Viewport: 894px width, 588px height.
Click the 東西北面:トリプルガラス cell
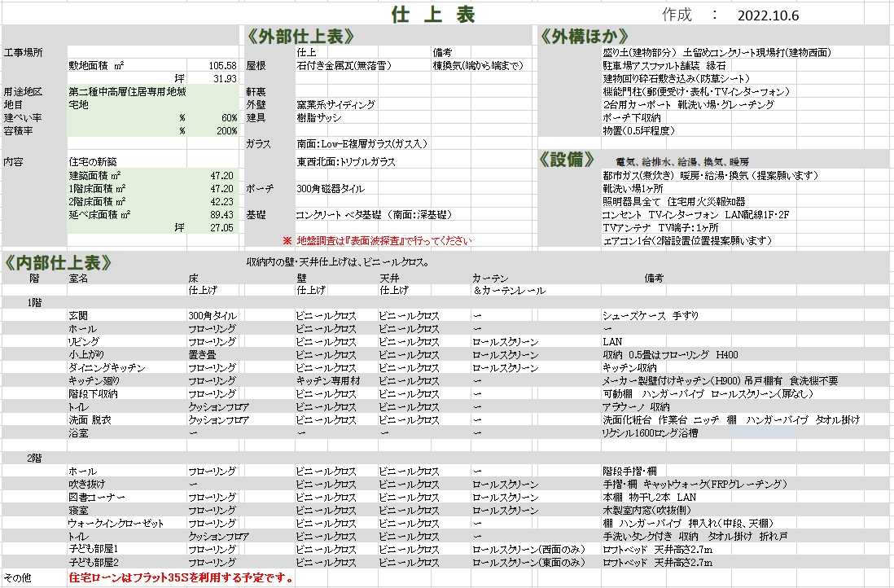point(345,162)
